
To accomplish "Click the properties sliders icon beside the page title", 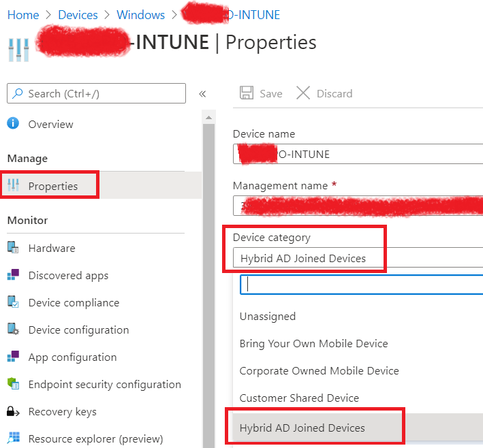I will (18, 49).
